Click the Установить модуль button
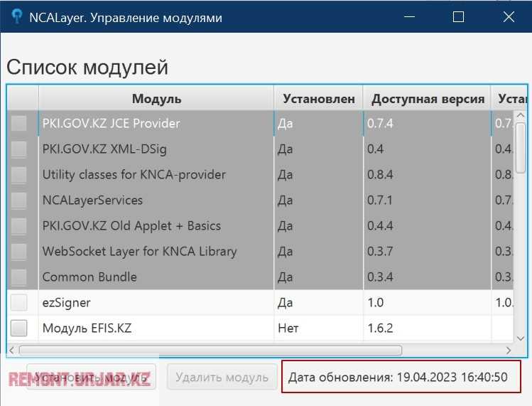Screen dimensions: 532x406 tap(91, 377)
